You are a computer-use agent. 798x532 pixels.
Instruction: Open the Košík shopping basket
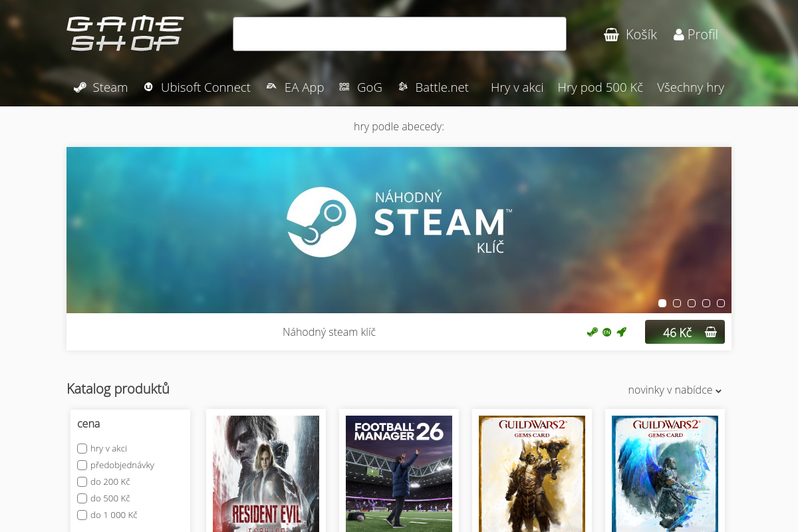630,35
